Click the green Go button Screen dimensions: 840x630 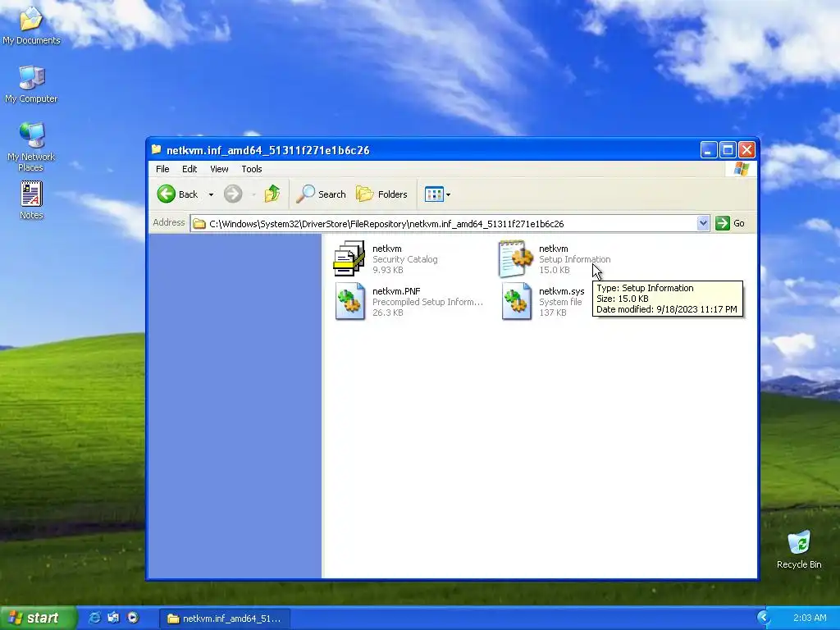pyautogui.click(x=730, y=223)
